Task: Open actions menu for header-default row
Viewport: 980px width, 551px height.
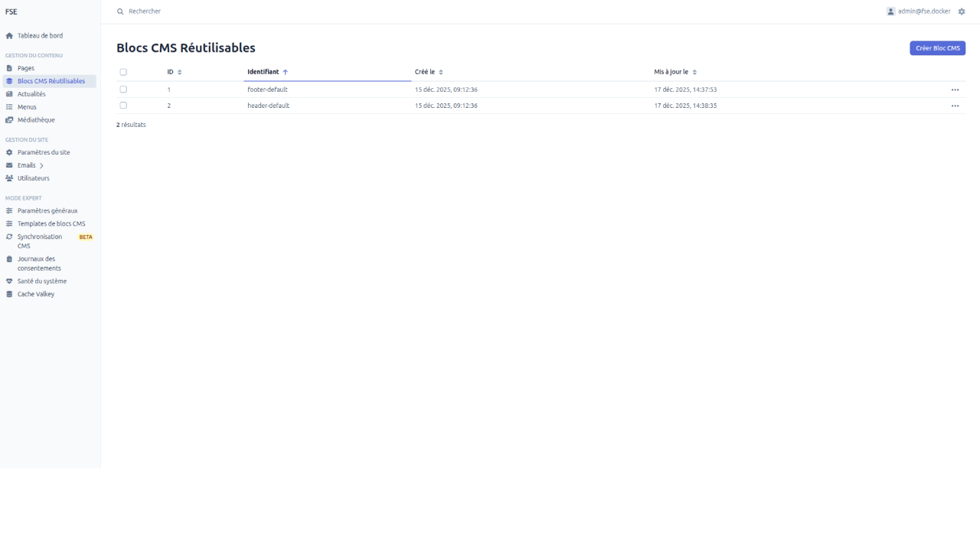Action: point(955,106)
